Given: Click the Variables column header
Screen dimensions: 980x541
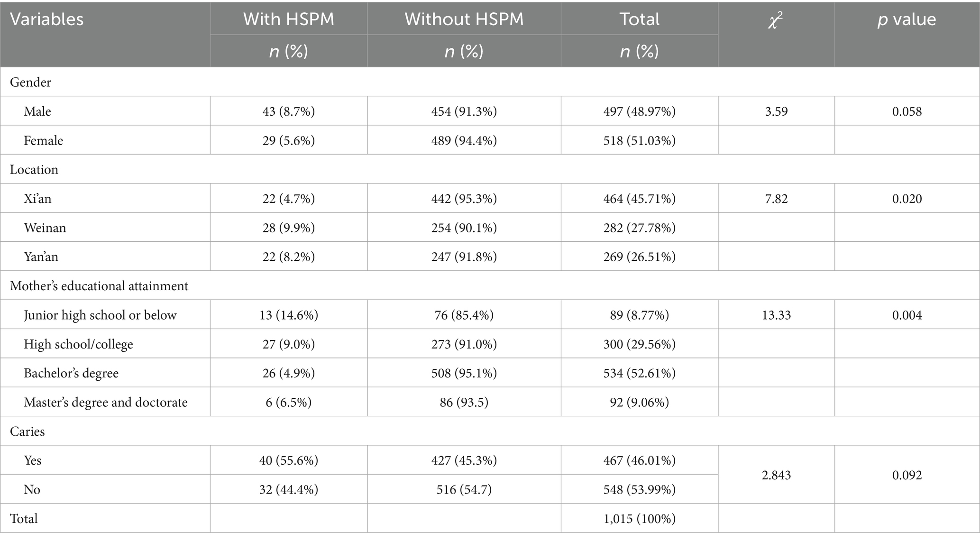Looking at the screenshot, I should pos(47,19).
